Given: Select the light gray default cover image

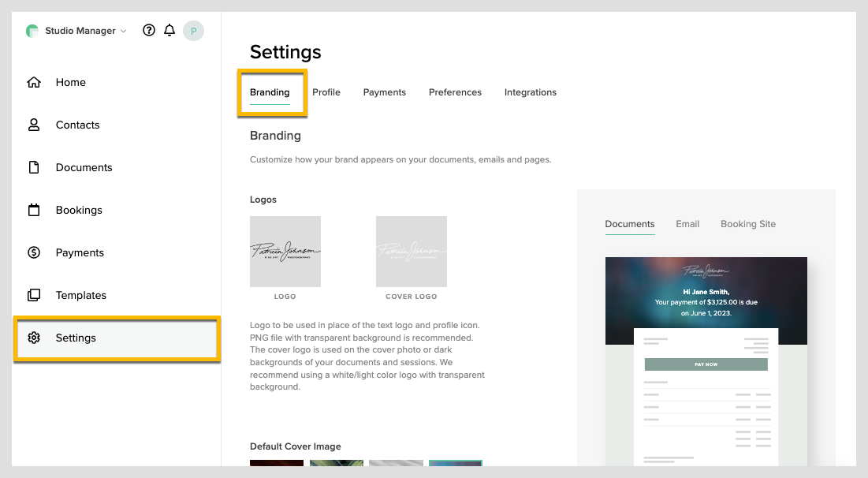Looking at the screenshot, I should tap(397, 463).
